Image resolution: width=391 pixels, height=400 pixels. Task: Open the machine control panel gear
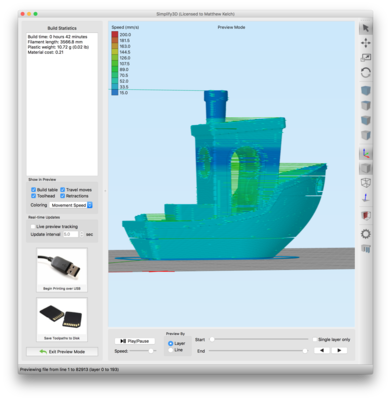point(366,234)
